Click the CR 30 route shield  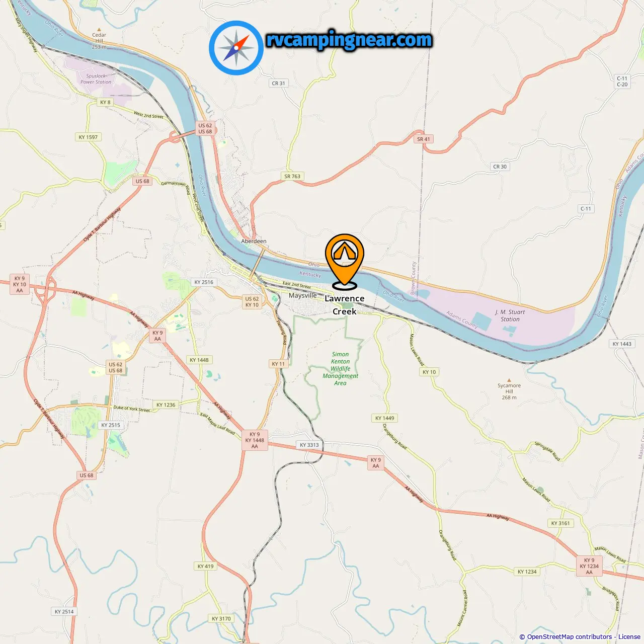point(500,167)
